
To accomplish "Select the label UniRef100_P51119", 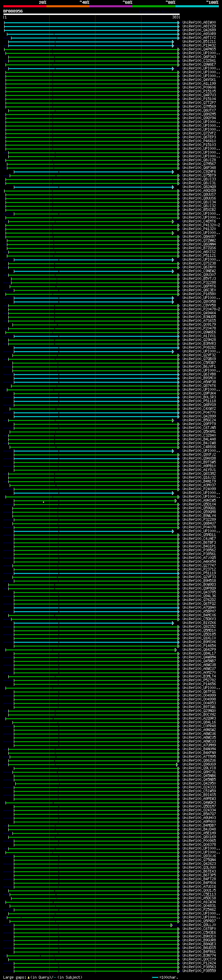I will pyautogui.click(x=199, y=573).
